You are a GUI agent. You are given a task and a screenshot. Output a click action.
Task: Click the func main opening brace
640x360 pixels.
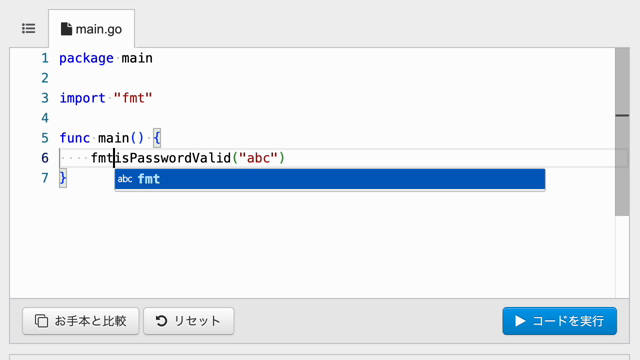[157, 138]
